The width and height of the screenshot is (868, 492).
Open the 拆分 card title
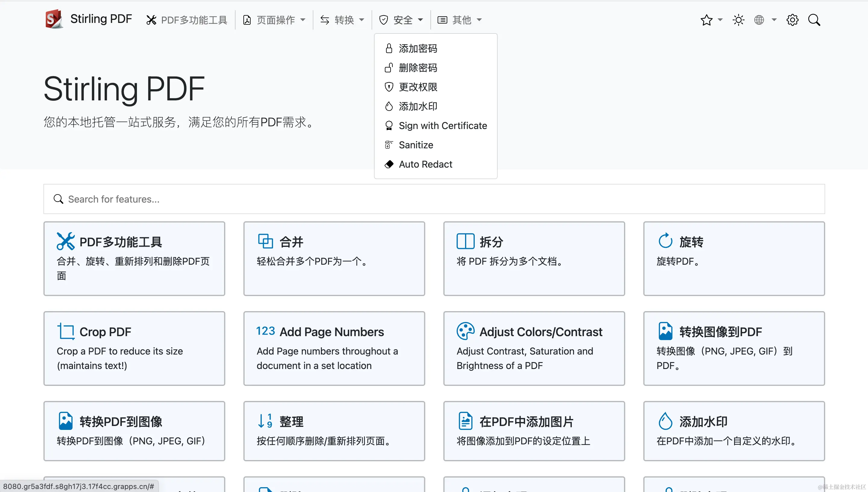(x=492, y=242)
